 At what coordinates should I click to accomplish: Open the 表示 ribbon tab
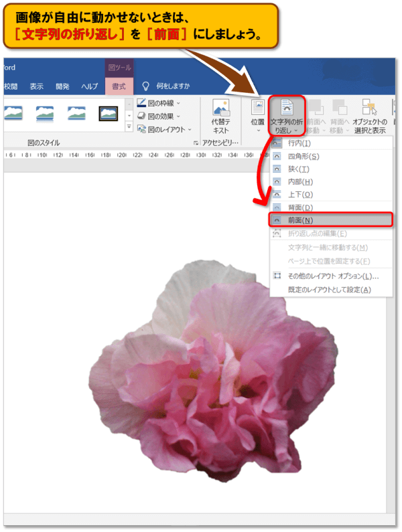point(36,86)
